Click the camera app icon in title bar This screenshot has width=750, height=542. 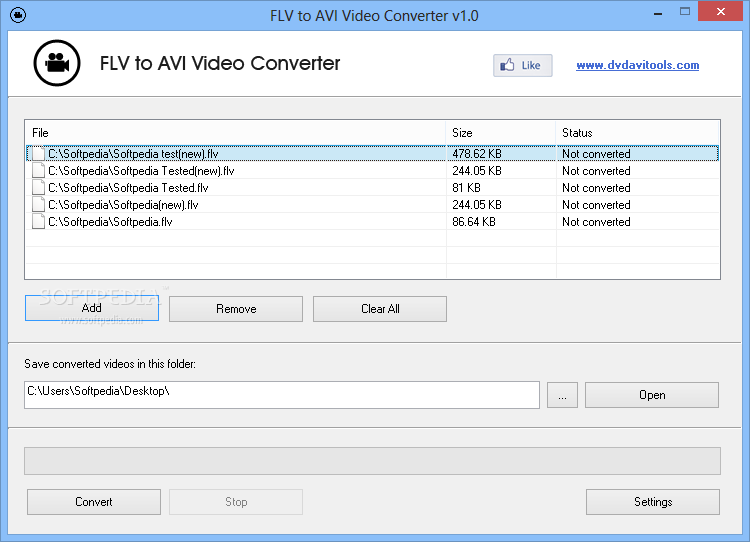[18, 15]
